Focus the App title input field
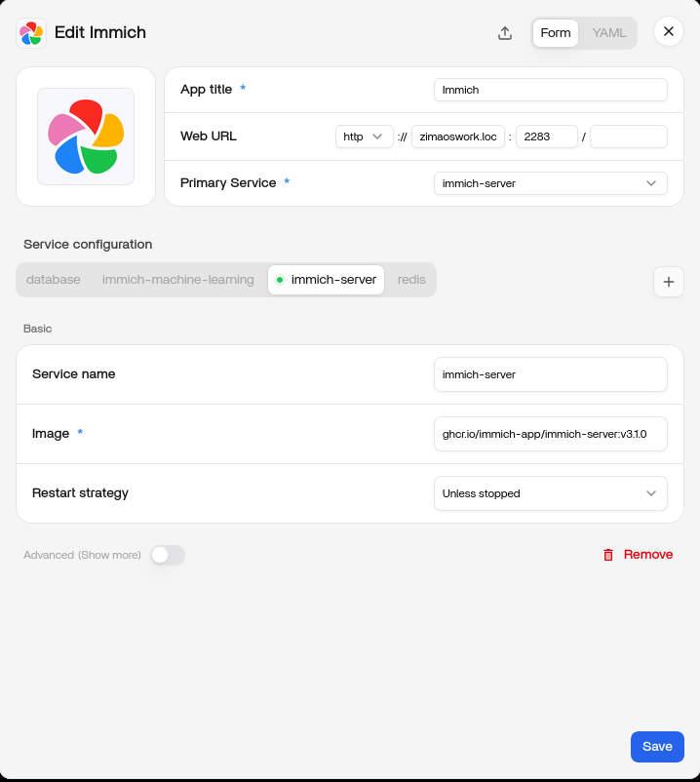Screen dimensions: 700x782 [x=551, y=90]
